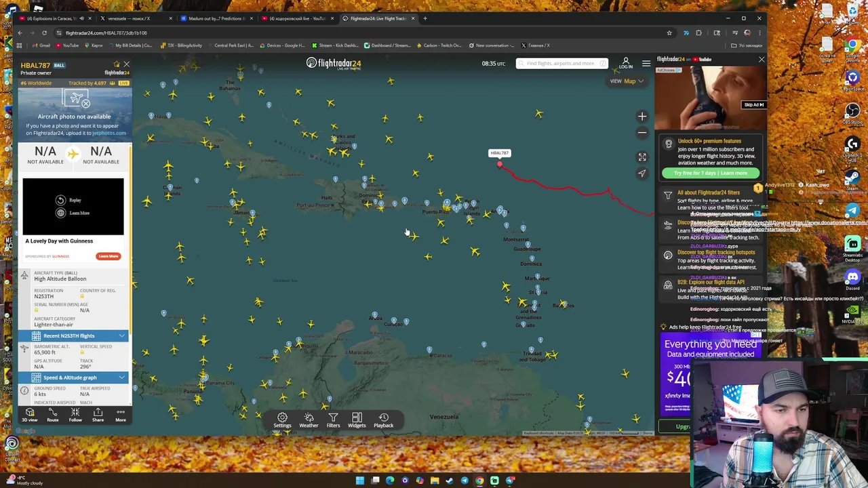Open the Filters tool on the map toolbar
The image size is (868, 488).
333,420
